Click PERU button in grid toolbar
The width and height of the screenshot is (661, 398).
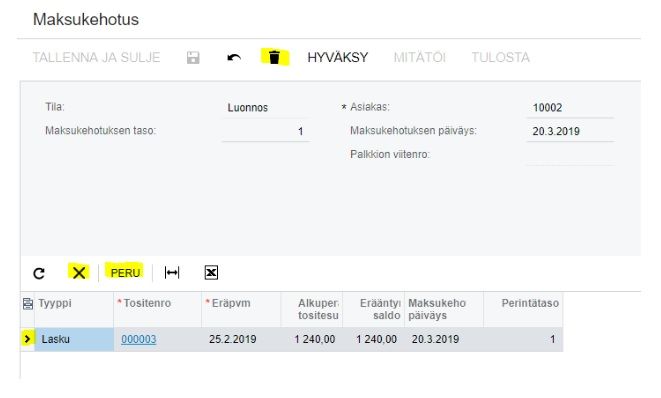pyautogui.click(x=125, y=273)
